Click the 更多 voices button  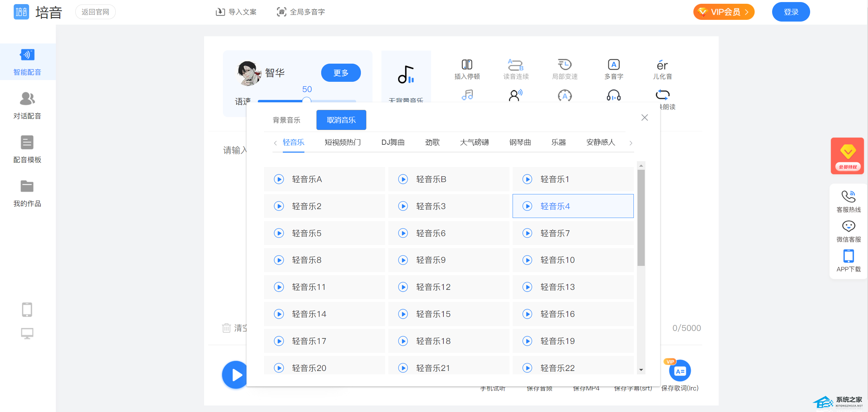click(340, 73)
